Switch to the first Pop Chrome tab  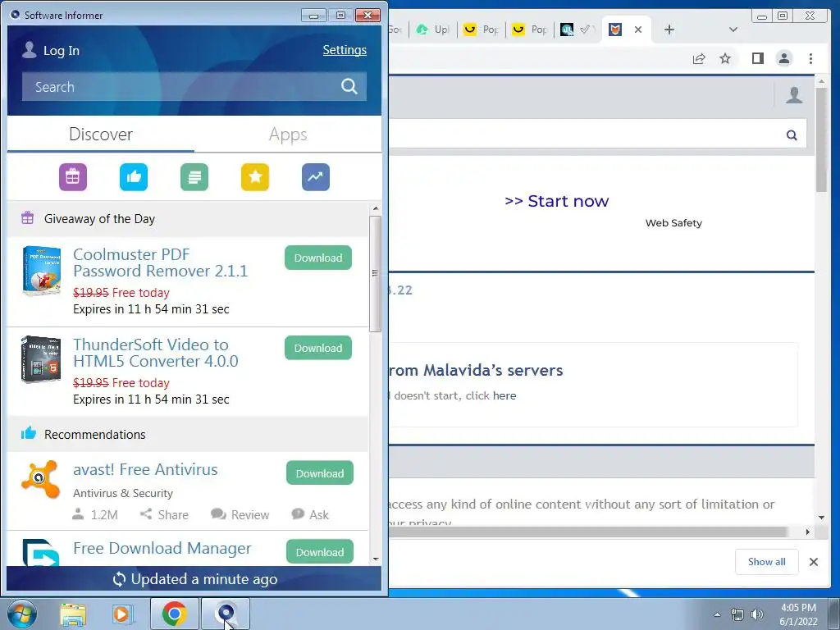coord(481,30)
